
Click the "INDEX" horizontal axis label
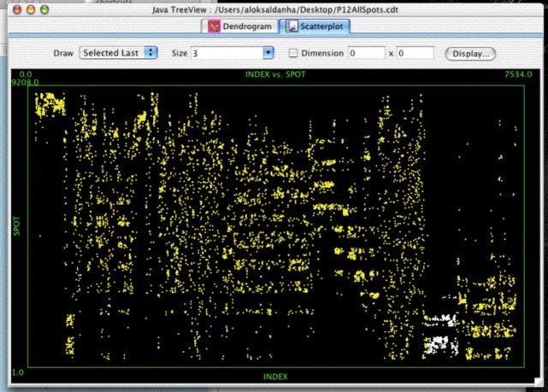(276, 377)
